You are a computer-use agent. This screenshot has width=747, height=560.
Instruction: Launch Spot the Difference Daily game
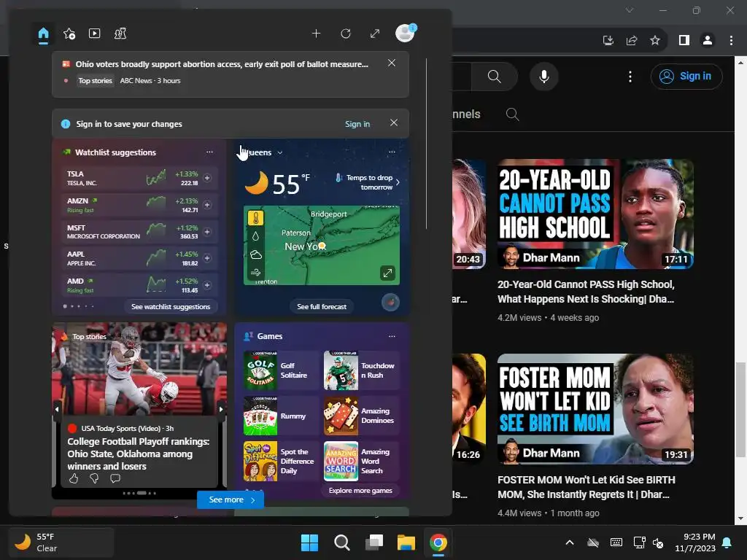(280, 461)
